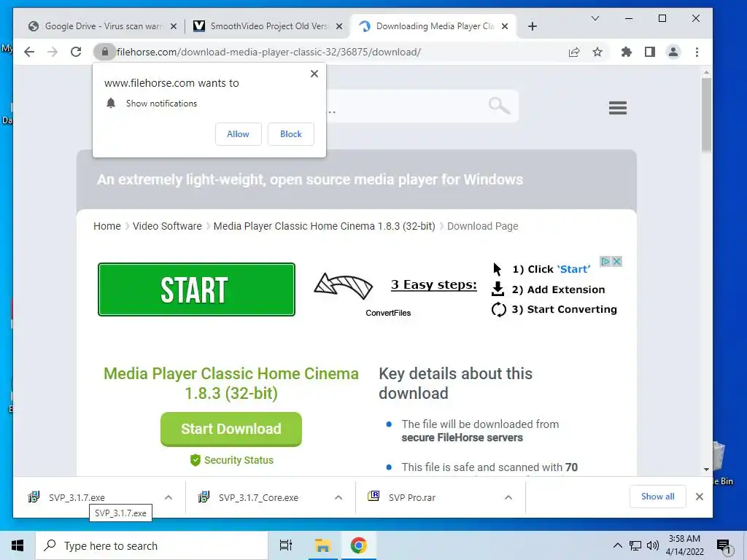The image size is (747, 560).
Task: Click FileHorse search magnifier icon
Action: tap(499, 105)
